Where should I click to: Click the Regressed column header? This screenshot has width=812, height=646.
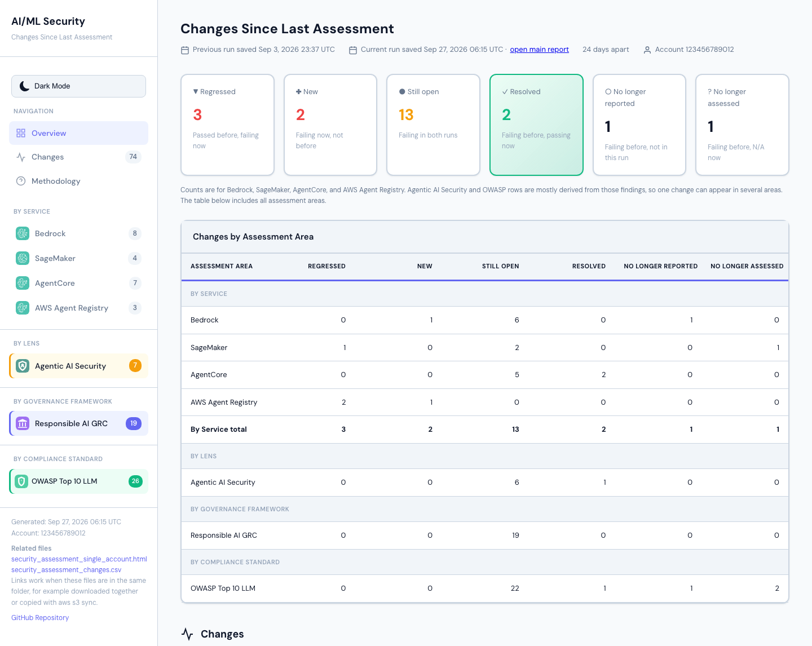pos(326,266)
